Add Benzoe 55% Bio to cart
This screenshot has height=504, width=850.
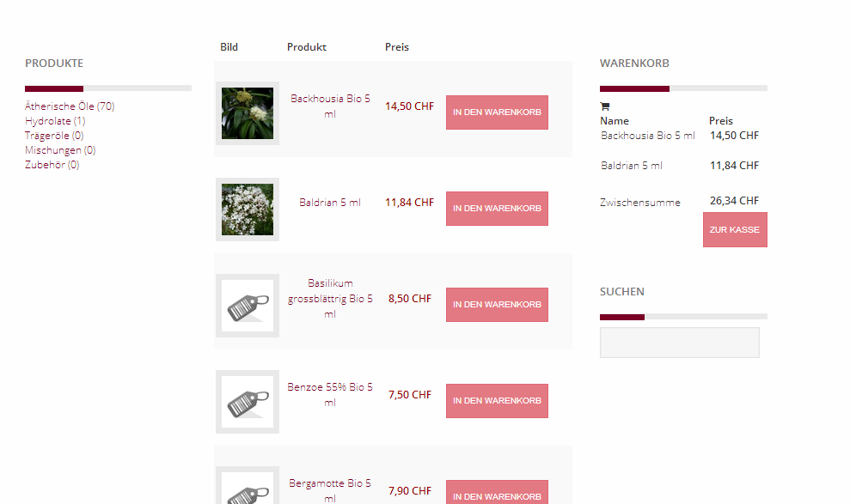[x=497, y=401]
